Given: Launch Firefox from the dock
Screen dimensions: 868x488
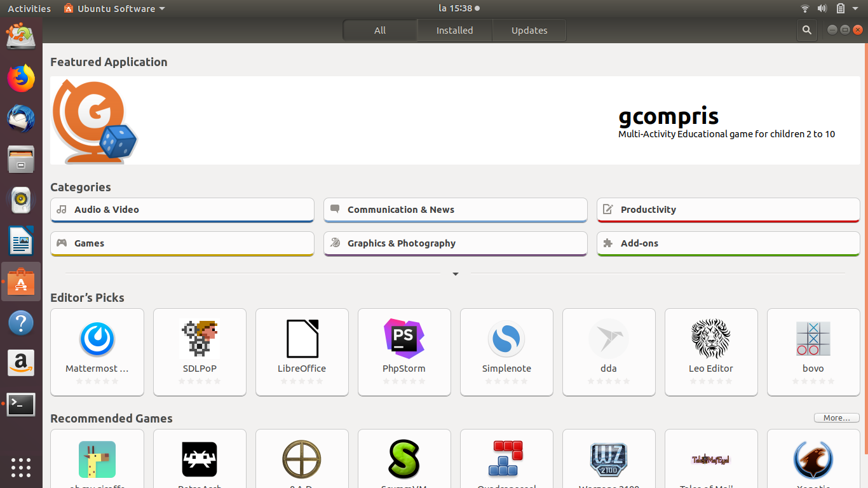Looking at the screenshot, I should [21, 78].
